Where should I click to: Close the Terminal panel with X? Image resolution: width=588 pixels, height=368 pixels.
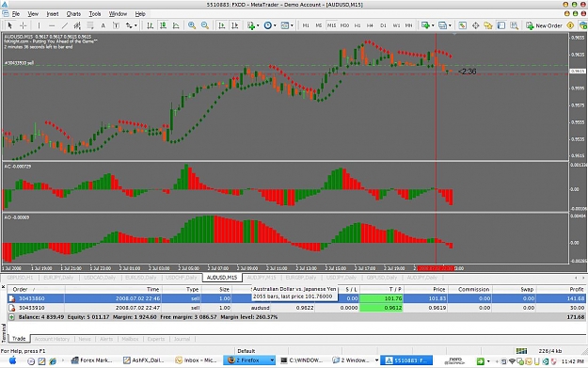pos(3,287)
